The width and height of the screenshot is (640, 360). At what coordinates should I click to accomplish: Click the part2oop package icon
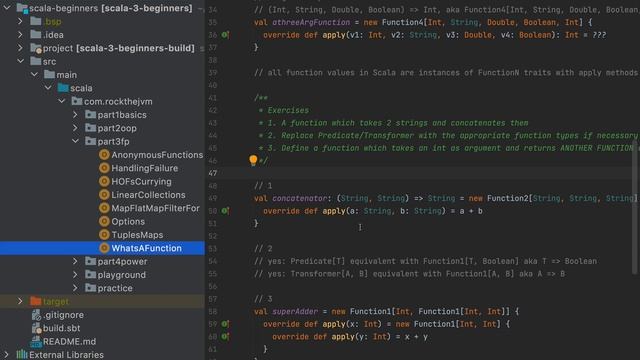click(x=90, y=128)
